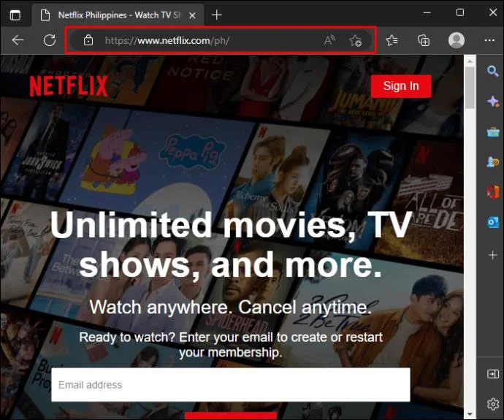Refresh the current page
Image resolution: width=504 pixels, height=420 pixels.
pos(50,40)
